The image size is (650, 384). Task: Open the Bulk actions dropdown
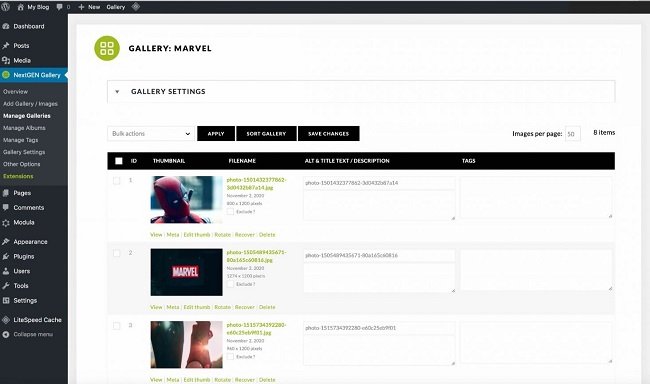tap(151, 134)
